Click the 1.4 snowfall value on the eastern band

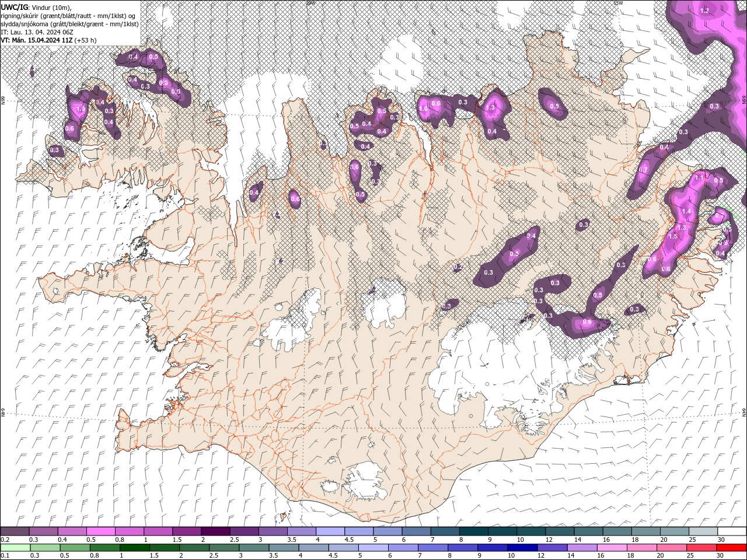(686, 211)
